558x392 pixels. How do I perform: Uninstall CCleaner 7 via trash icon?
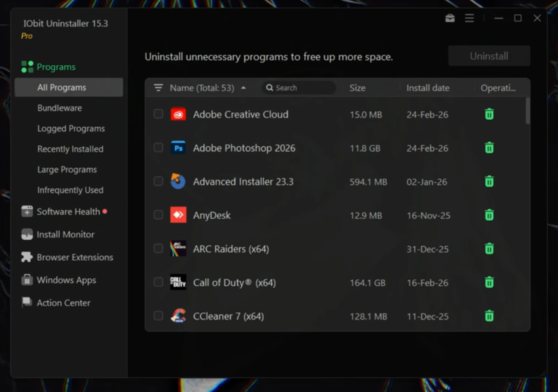(489, 315)
